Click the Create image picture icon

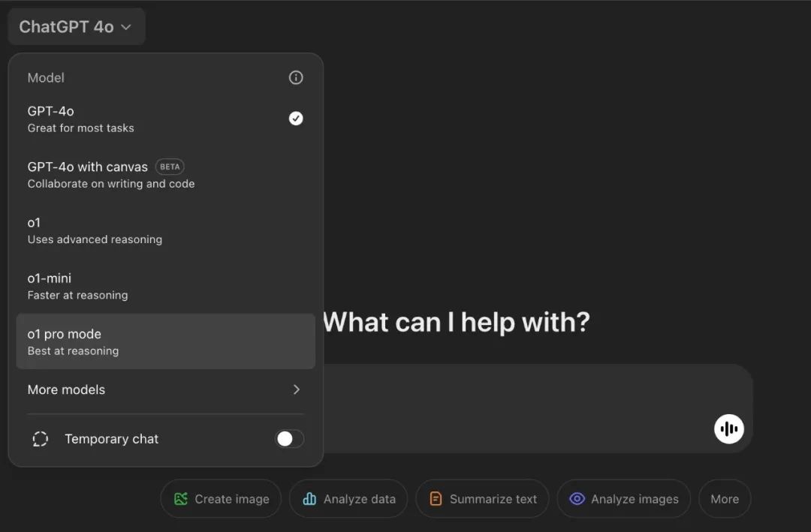181,499
